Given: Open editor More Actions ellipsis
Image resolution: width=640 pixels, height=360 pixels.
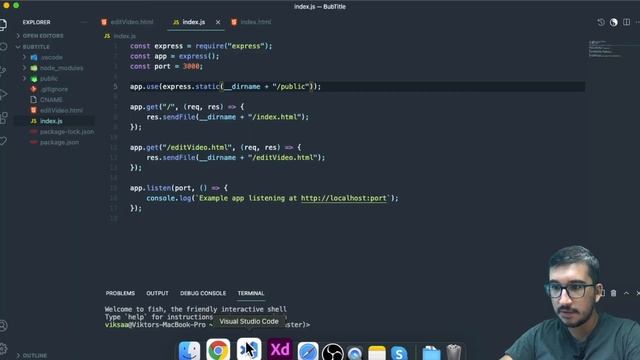Looking at the screenshot, I should tap(638, 22).
